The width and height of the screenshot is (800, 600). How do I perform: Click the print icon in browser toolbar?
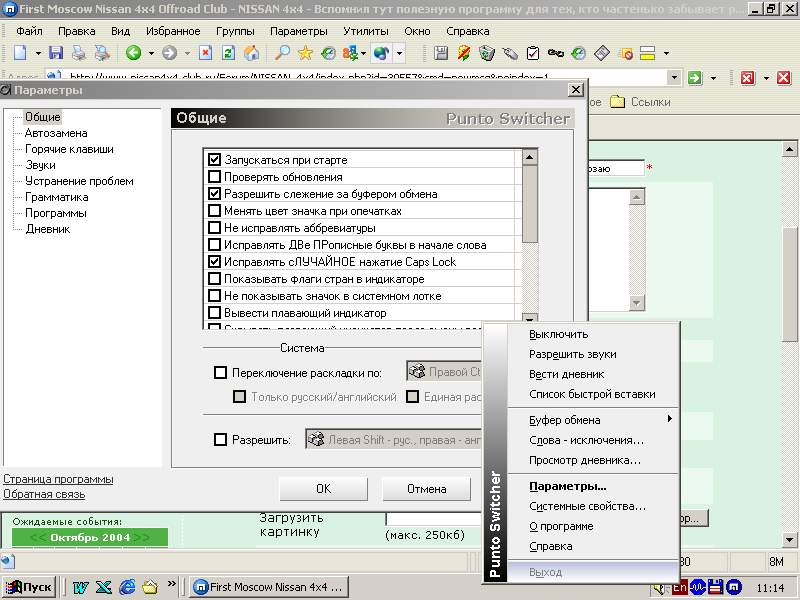pyautogui.click(x=78, y=53)
